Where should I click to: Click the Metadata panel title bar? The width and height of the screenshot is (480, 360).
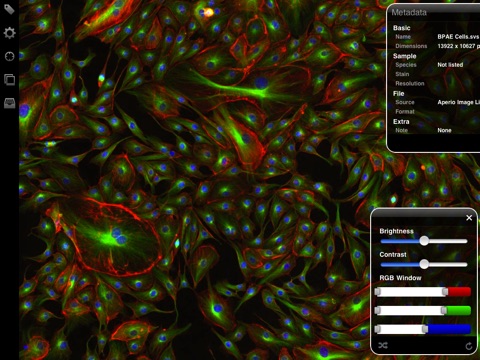(x=434, y=13)
